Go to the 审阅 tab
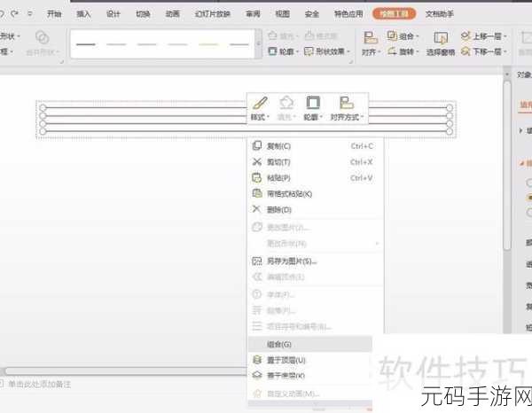 [x=253, y=14]
